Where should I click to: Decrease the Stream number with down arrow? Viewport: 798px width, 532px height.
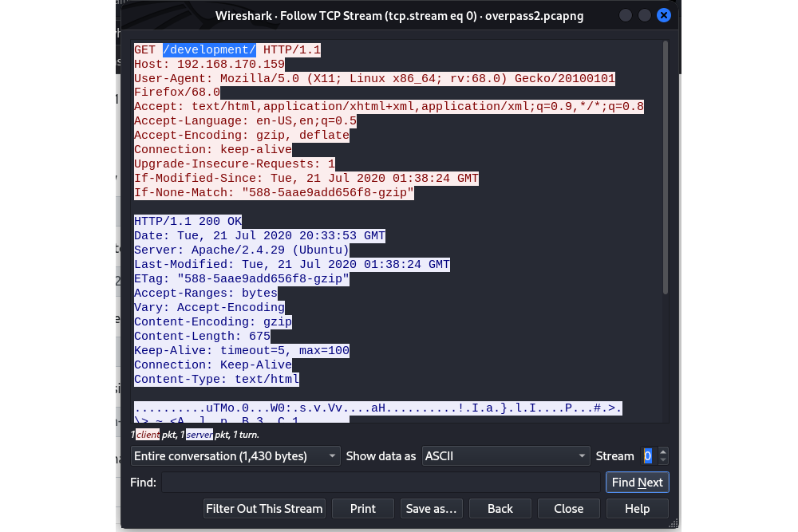point(662,460)
